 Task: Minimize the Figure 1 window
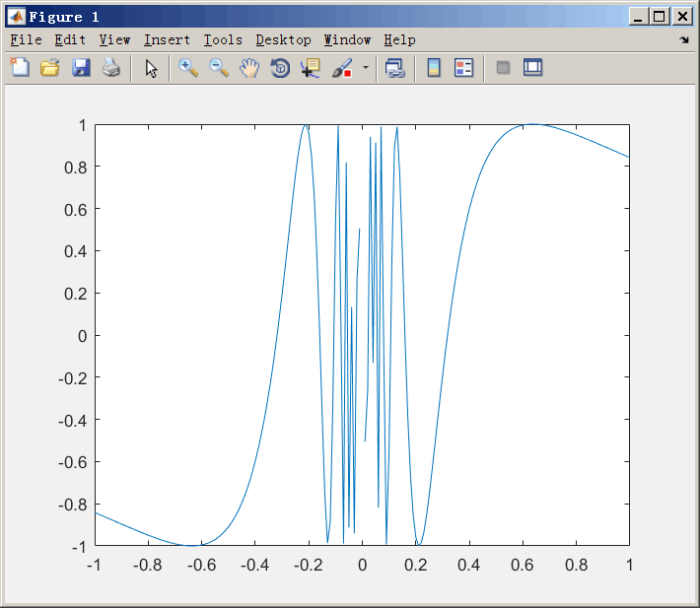(x=638, y=17)
